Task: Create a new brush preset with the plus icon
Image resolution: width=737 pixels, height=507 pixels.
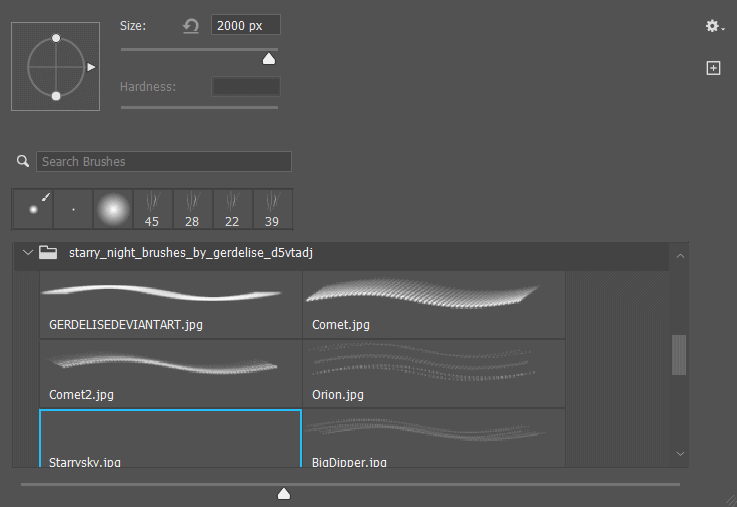Action: [713, 68]
